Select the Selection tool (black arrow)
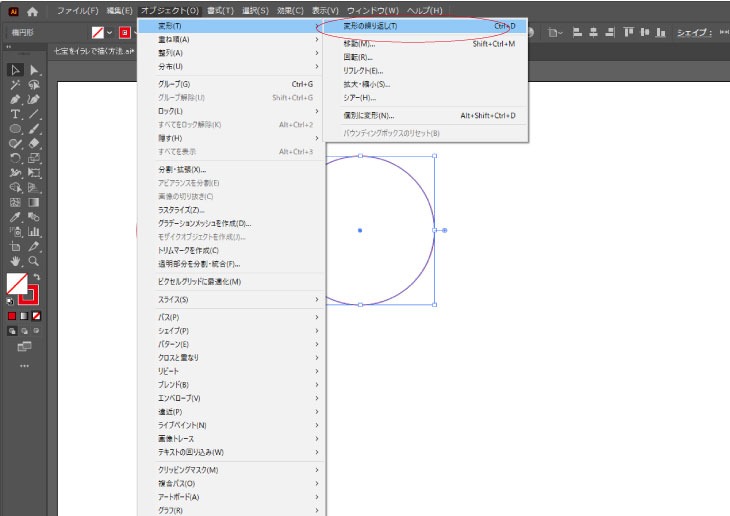 (15, 70)
